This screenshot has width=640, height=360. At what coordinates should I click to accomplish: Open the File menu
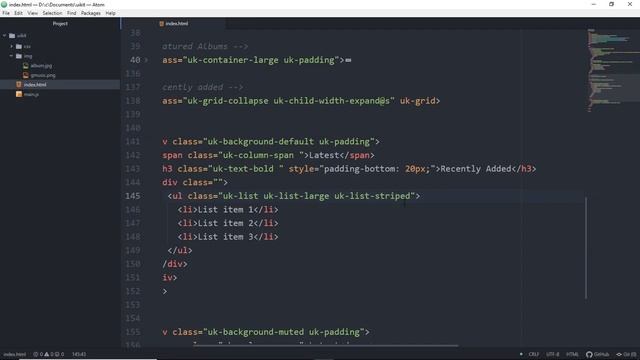pos(6,13)
